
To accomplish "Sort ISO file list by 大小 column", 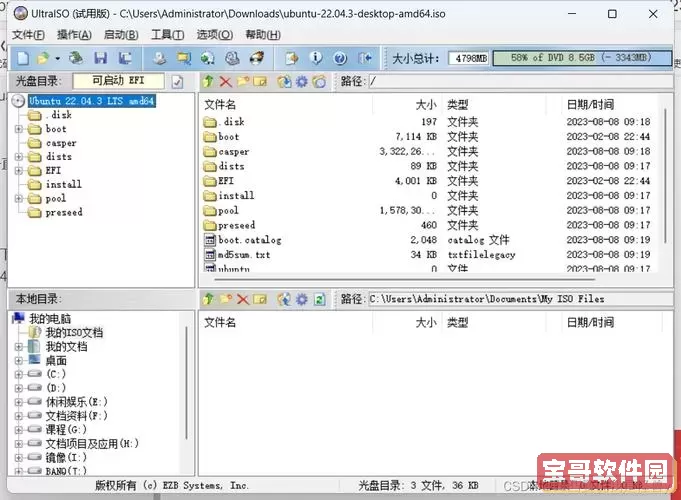I will pos(407,105).
